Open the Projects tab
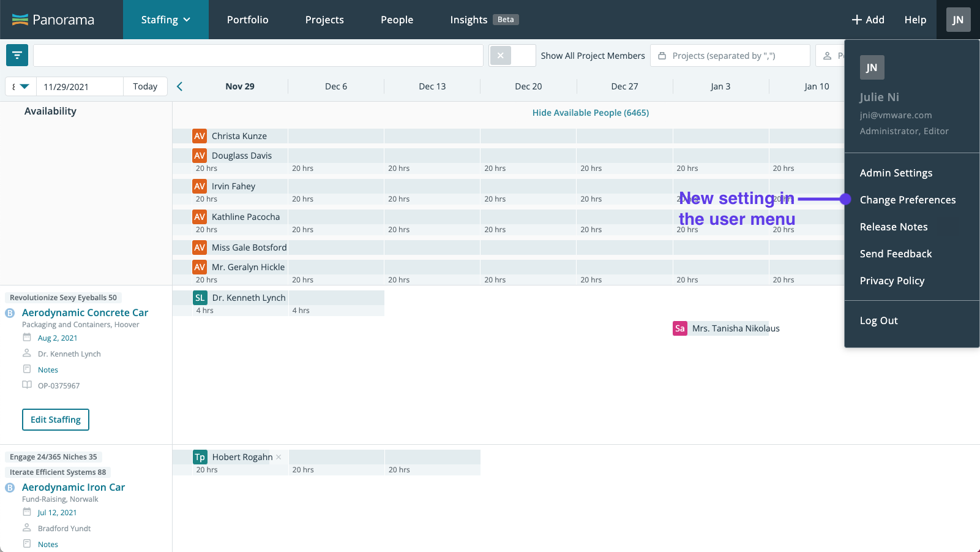Screen dimensions: 980x552 324,20
